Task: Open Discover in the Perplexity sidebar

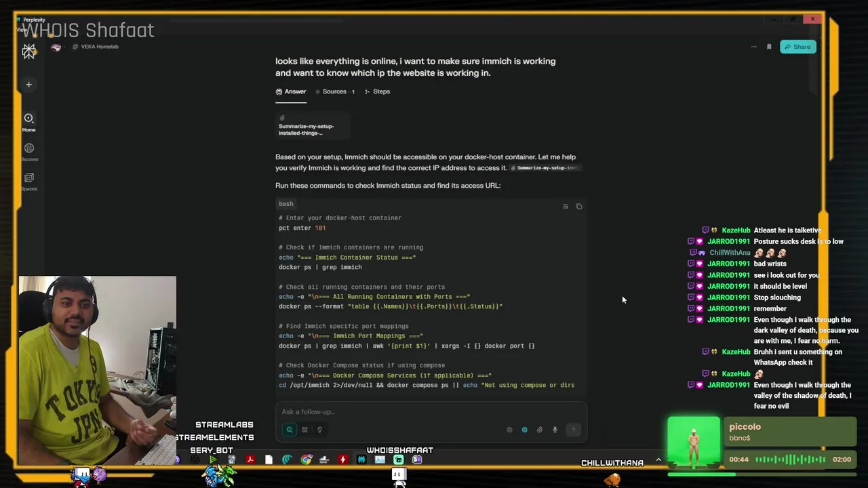Action: 29,152
